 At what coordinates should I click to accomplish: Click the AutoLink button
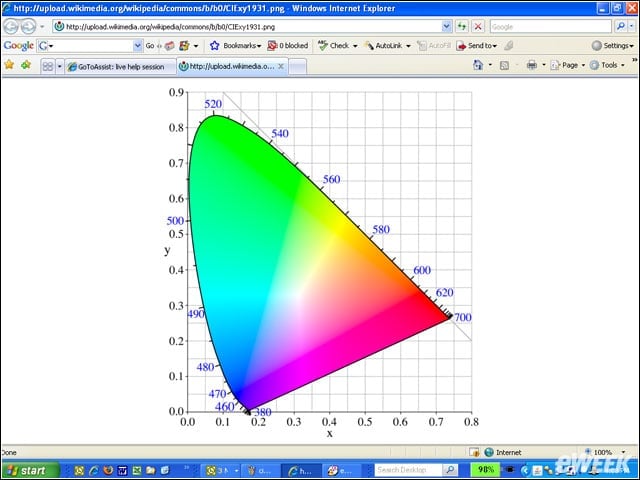[384, 46]
